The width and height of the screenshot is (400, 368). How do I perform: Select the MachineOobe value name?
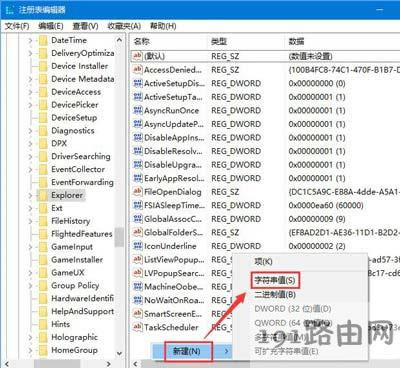pos(174,287)
